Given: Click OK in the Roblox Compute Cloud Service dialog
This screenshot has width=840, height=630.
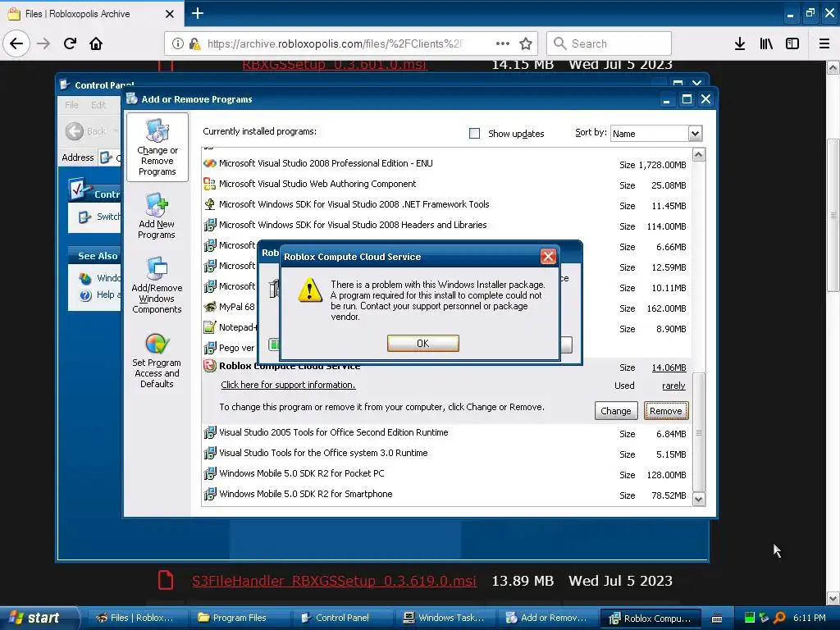Looking at the screenshot, I should [422, 344].
